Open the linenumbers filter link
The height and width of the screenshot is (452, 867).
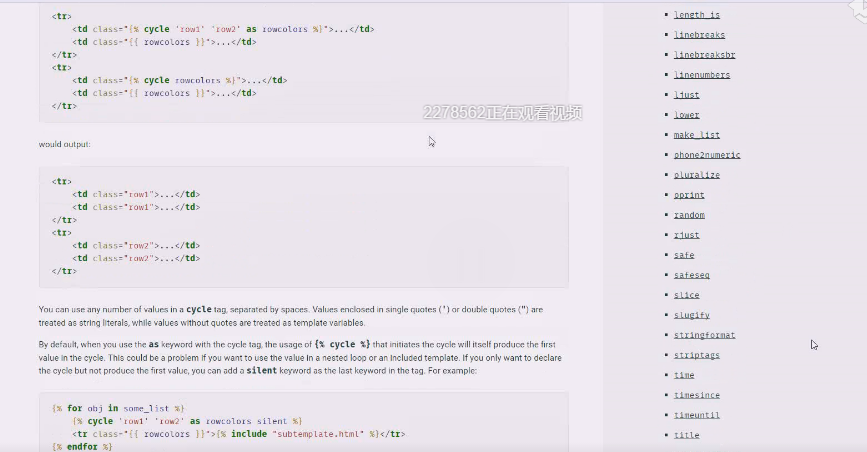[x=702, y=75]
